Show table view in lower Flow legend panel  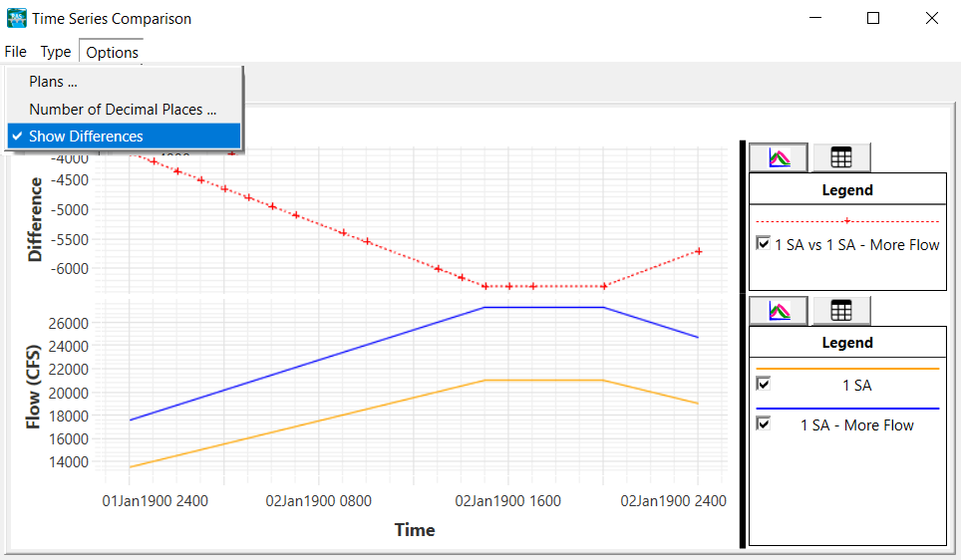[840, 311]
